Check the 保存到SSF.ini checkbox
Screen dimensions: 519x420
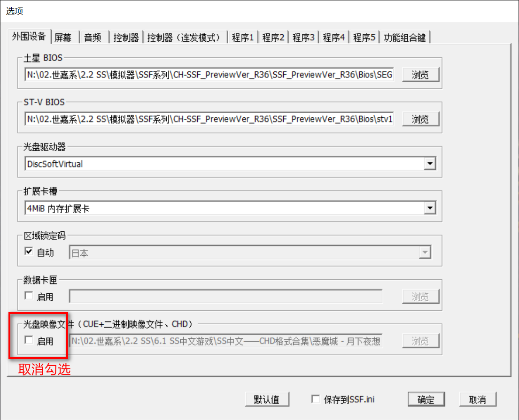[x=316, y=399]
